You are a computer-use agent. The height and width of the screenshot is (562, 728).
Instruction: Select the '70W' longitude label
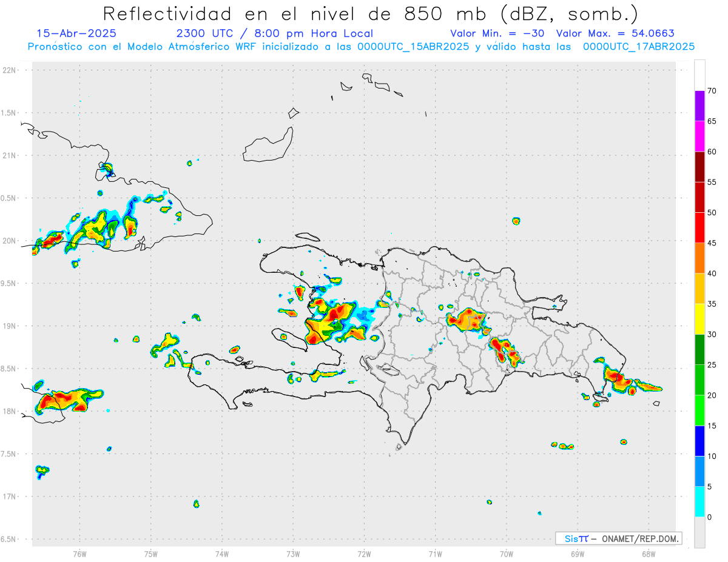pos(507,554)
